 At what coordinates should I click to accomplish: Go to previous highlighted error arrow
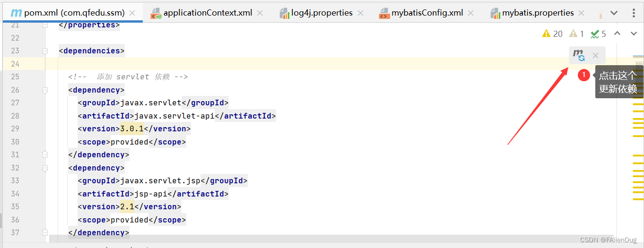click(x=617, y=34)
